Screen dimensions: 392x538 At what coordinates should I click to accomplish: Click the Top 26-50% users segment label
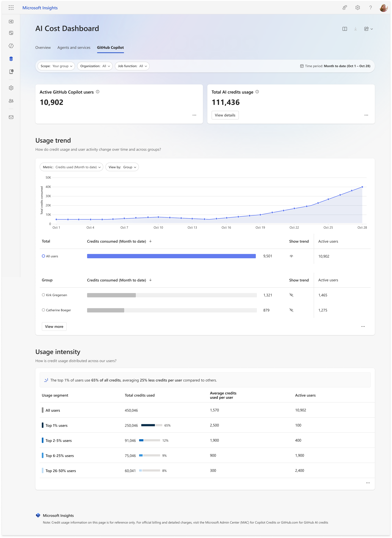point(61,471)
